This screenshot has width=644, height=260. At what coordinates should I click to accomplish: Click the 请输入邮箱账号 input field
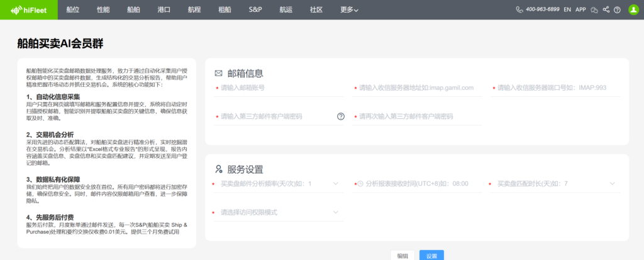pyautogui.click(x=280, y=88)
